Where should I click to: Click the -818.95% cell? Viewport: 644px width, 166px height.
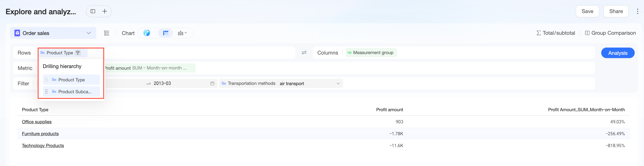pyautogui.click(x=615, y=146)
